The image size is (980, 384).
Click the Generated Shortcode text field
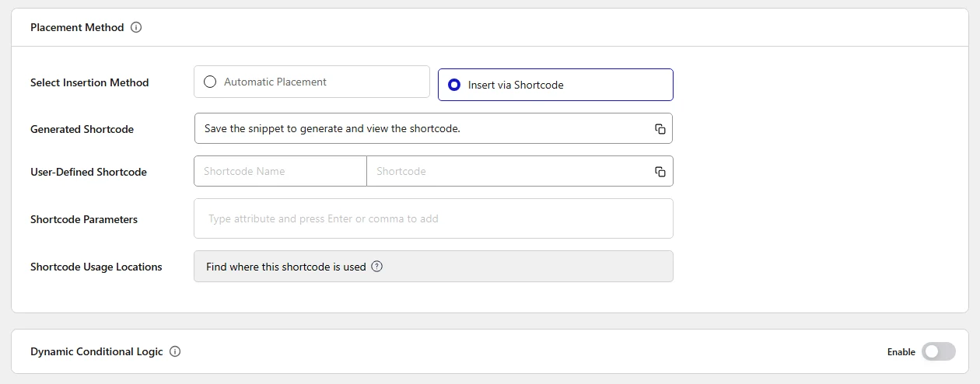pos(433,128)
